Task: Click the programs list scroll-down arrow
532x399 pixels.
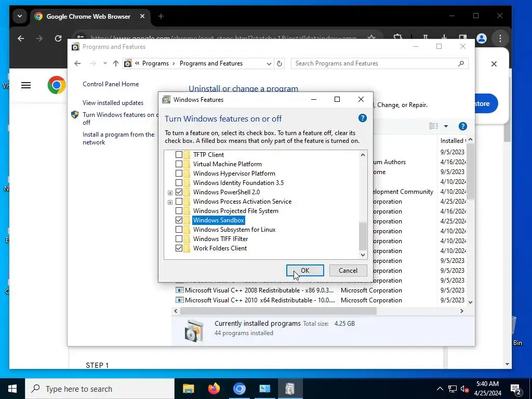Action: (470, 302)
